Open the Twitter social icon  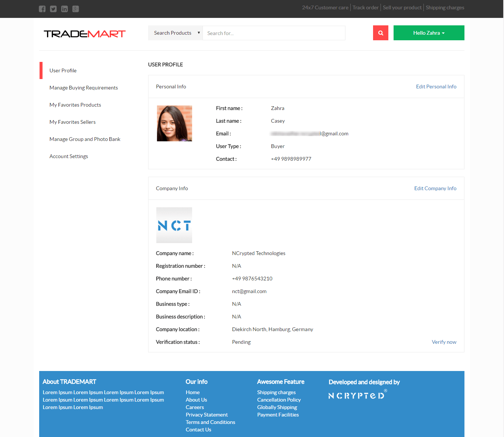[x=53, y=9]
